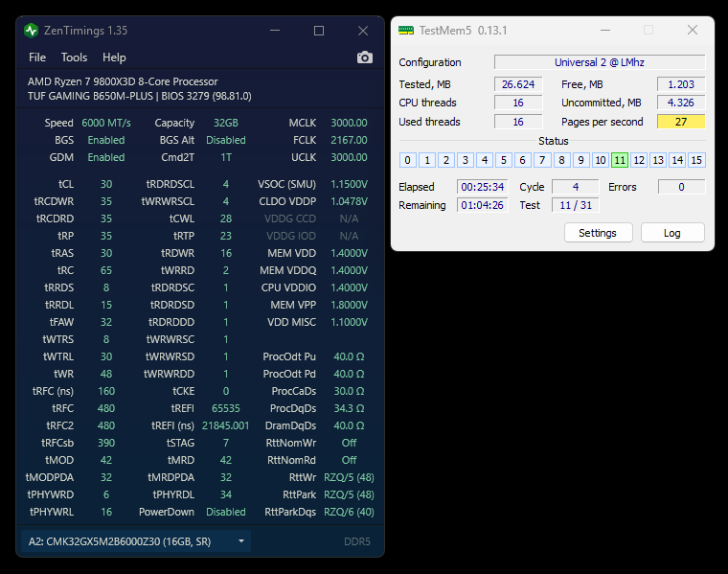
Task: Click the Test progress value 11 / 31
Action: tap(576, 205)
